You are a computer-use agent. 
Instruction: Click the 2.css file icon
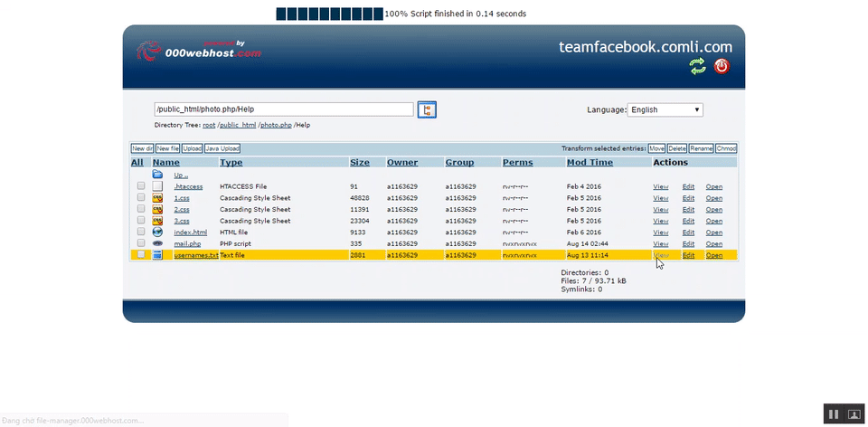click(x=157, y=209)
